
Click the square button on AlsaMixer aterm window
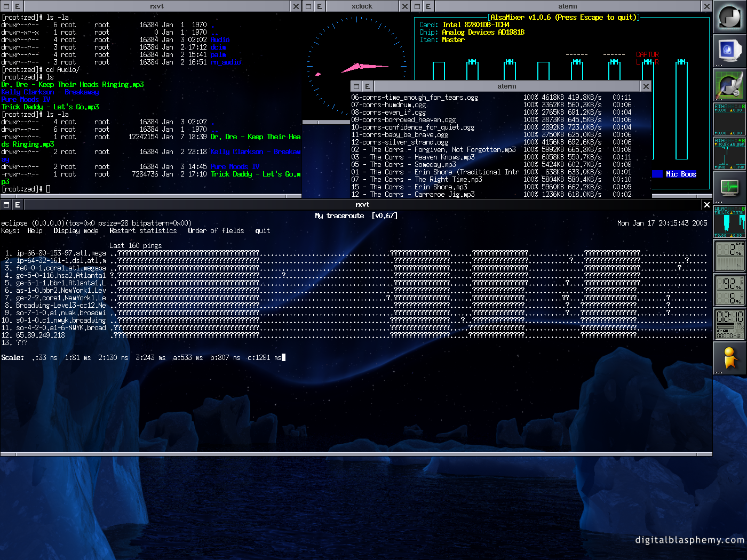pyautogui.click(x=417, y=6)
